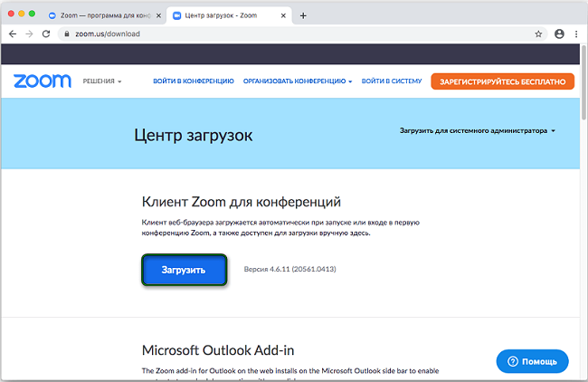Click the macOS red close window button
The height and width of the screenshot is (382, 588).
[11, 14]
